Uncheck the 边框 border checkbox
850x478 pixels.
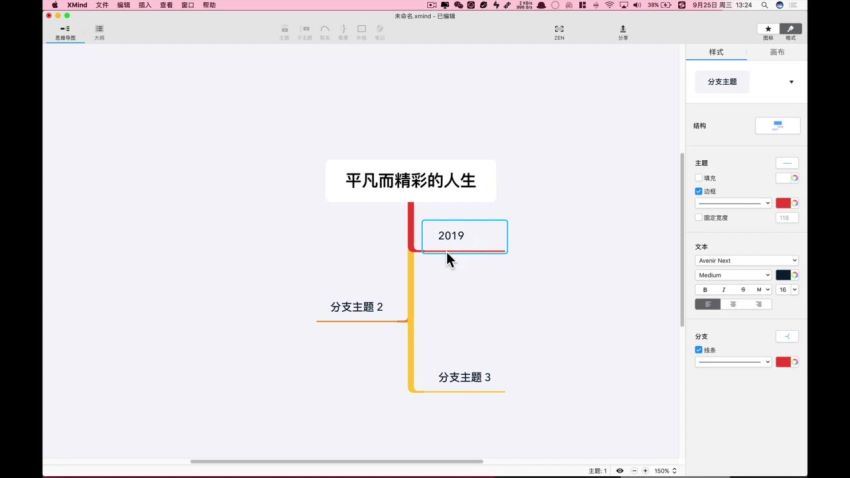click(x=698, y=191)
